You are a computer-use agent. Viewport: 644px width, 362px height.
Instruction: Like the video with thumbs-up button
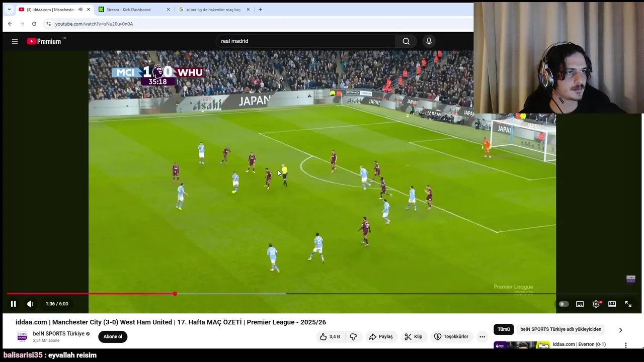click(x=330, y=337)
